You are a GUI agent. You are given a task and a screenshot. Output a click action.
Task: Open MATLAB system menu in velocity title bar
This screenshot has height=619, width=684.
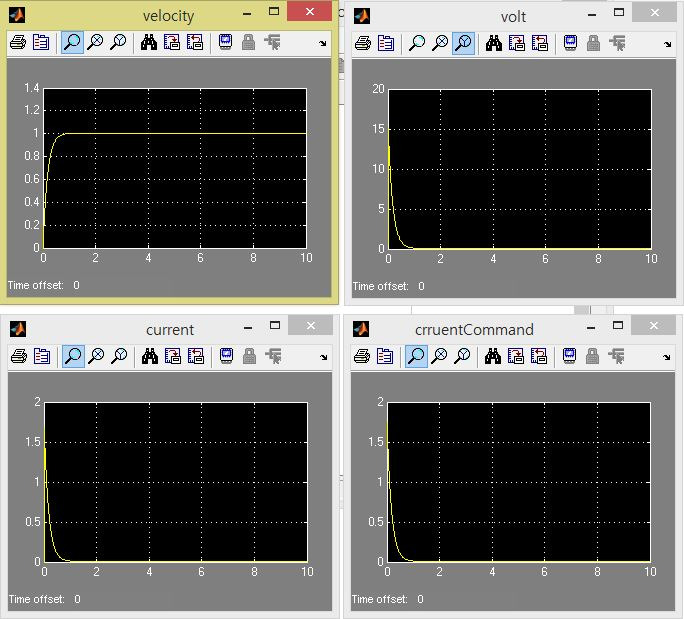(17, 15)
